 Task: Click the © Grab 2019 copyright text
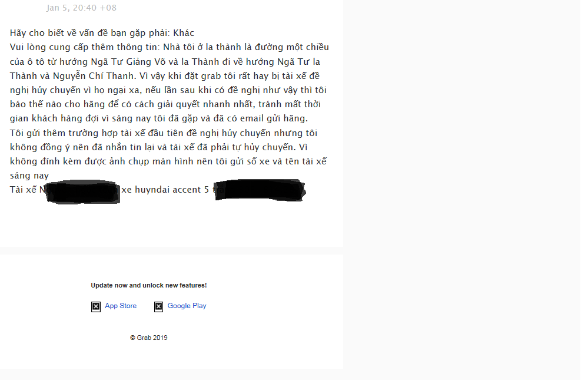click(x=149, y=338)
